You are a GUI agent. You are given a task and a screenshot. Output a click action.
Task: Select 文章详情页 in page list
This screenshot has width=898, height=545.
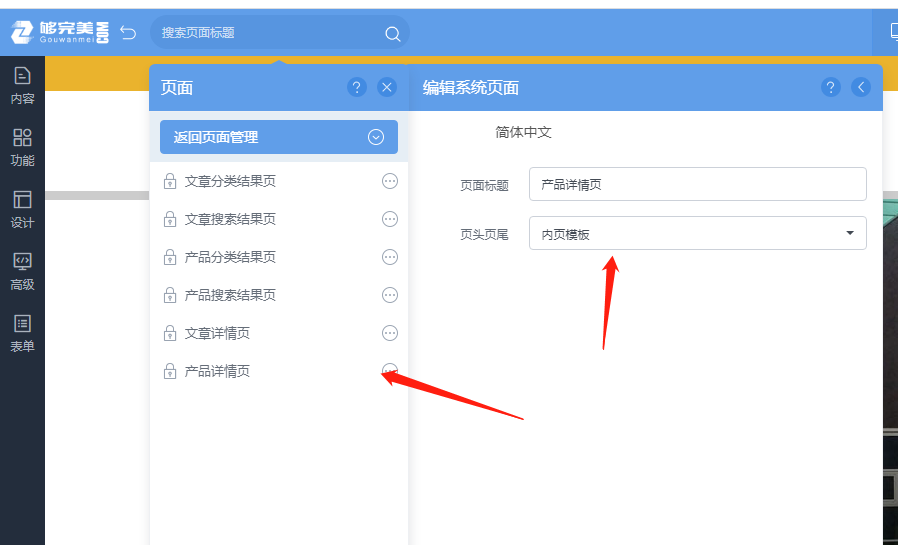pos(217,333)
